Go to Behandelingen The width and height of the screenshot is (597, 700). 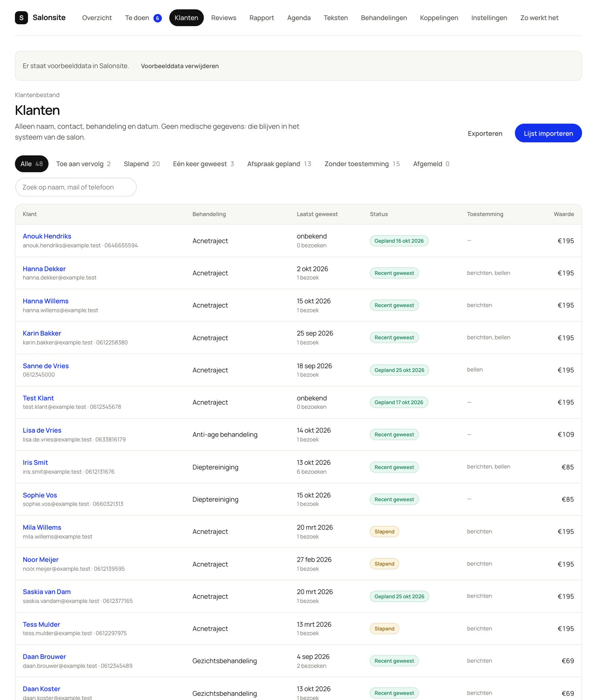[x=384, y=18]
